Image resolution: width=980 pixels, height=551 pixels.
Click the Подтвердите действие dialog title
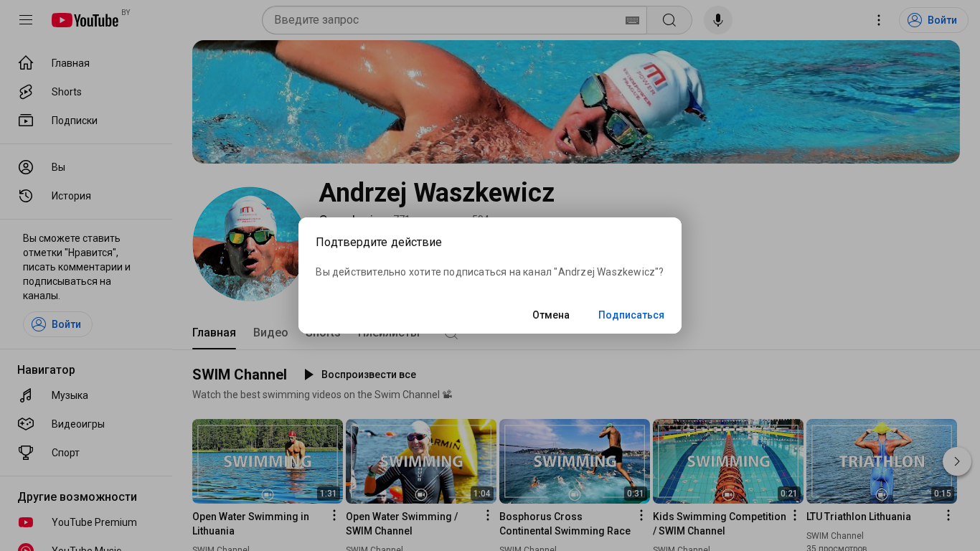(x=379, y=242)
